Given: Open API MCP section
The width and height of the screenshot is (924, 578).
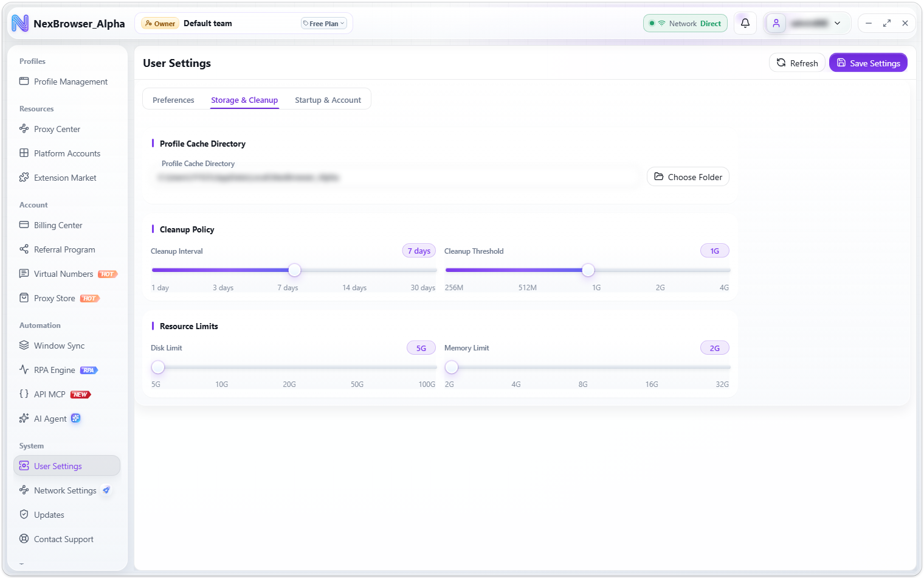Looking at the screenshot, I should tap(67, 394).
